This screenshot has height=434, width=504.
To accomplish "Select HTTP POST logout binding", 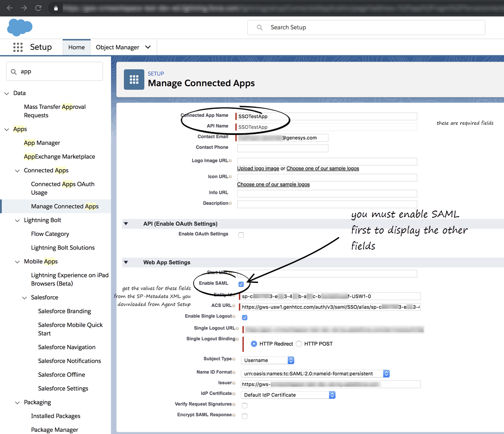I will pos(299,344).
